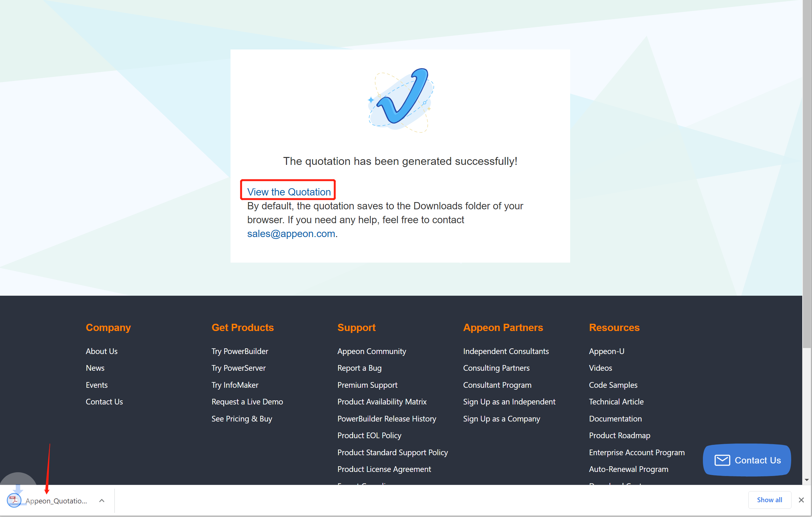812x517 pixels.
Task: Open Consulting Partners link
Action: coord(496,368)
